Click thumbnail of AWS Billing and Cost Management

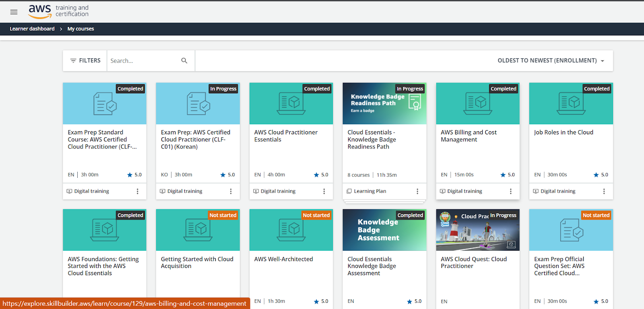[478, 104]
